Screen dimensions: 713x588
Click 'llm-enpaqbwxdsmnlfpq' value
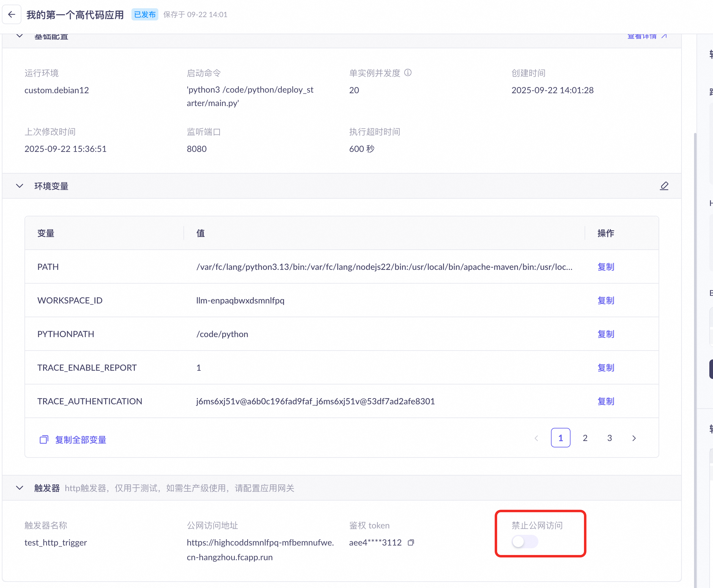pyautogui.click(x=240, y=300)
